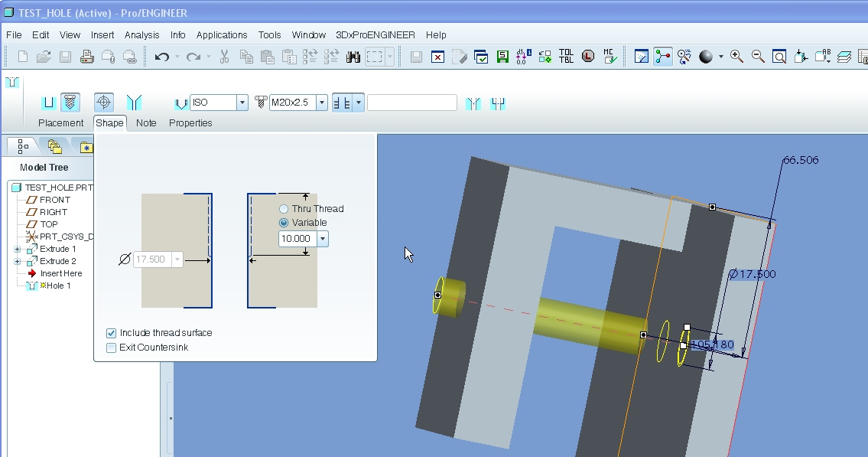Open the selection filter dropdown arrow
The image size is (868, 457).
pyautogui.click(x=390, y=57)
